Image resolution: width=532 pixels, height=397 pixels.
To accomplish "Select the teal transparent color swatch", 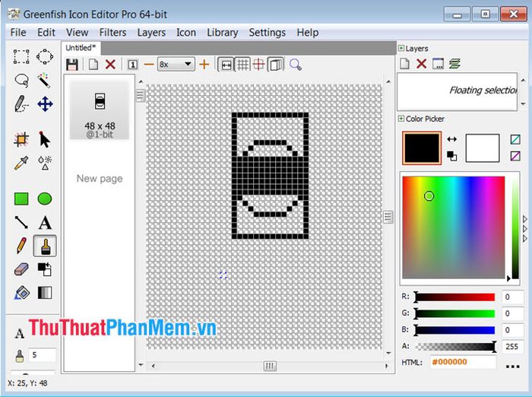I will [x=515, y=140].
